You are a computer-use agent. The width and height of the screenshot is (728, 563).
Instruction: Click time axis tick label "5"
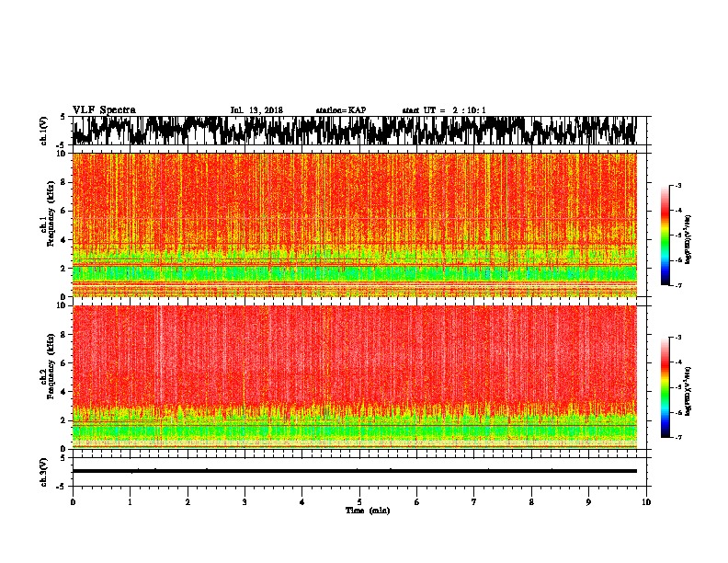359,502
